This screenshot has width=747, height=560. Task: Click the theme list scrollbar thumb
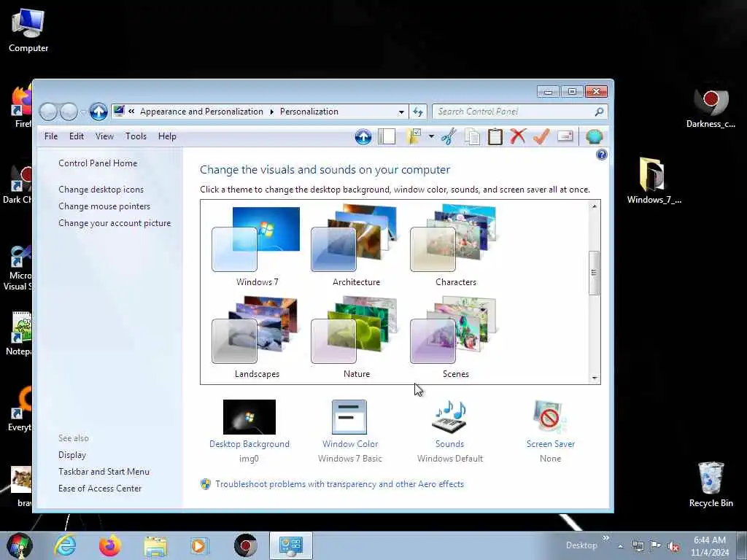coord(594,273)
